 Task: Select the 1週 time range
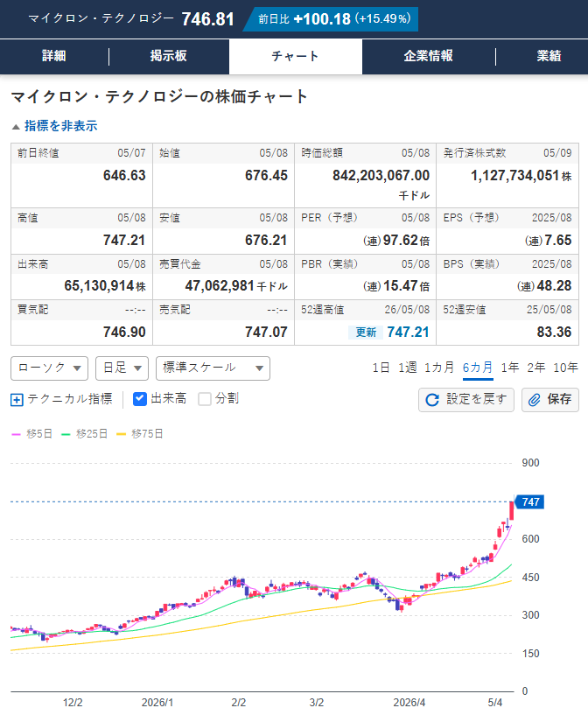click(408, 368)
